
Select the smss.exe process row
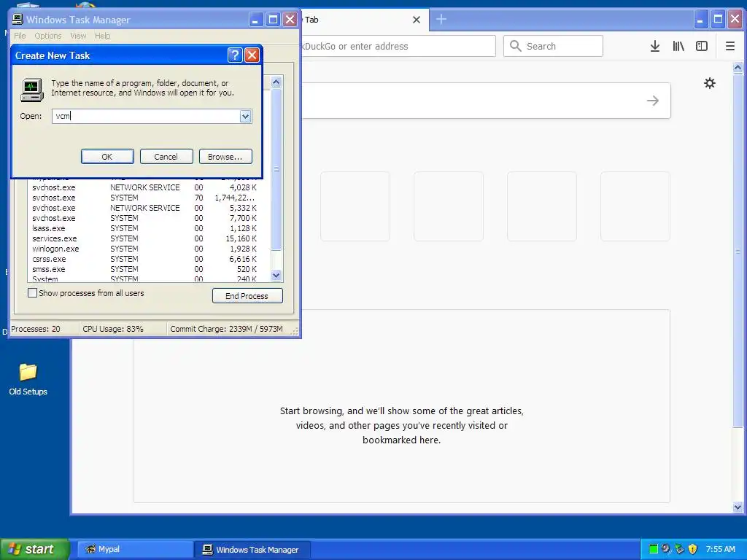(x=145, y=269)
